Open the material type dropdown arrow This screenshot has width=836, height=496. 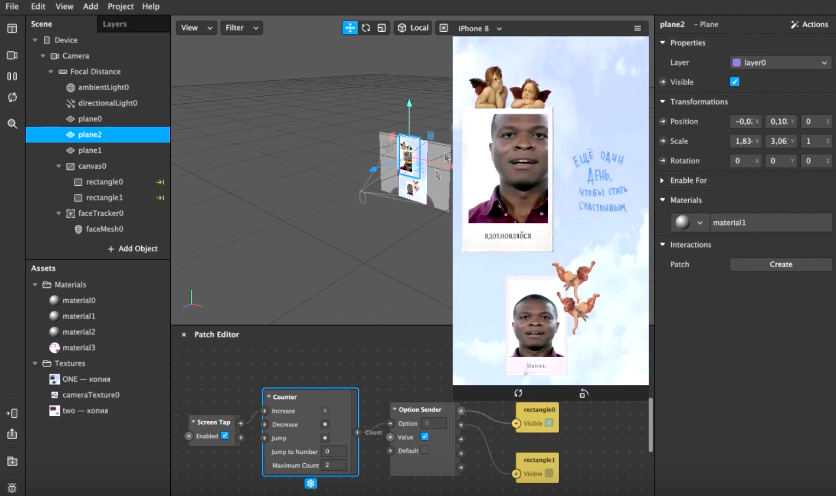(x=700, y=223)
